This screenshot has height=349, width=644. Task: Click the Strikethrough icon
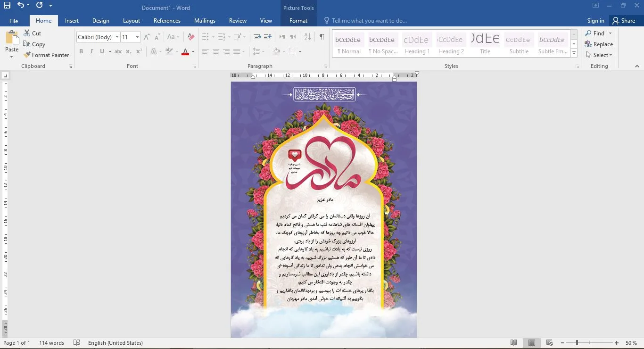[118, 51]
